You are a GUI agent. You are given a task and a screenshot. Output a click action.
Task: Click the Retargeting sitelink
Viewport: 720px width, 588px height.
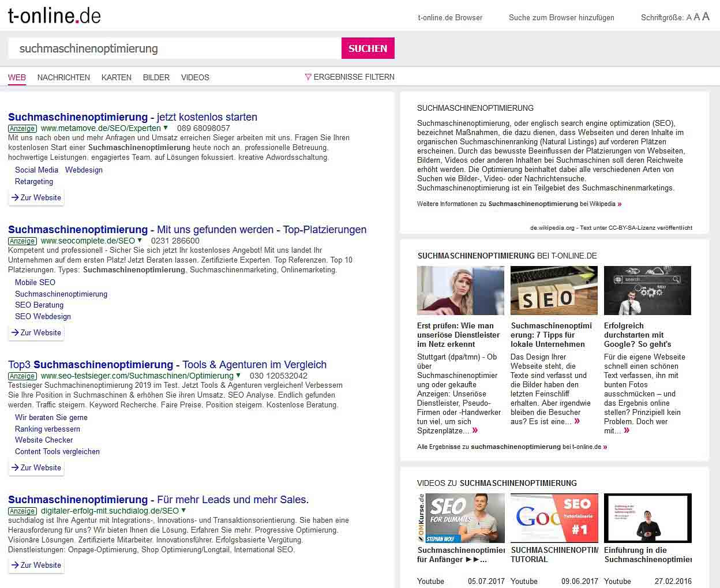coord(34,181)
